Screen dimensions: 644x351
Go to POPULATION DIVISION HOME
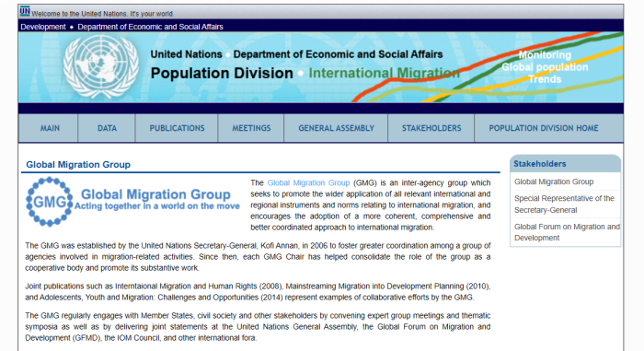544,128
